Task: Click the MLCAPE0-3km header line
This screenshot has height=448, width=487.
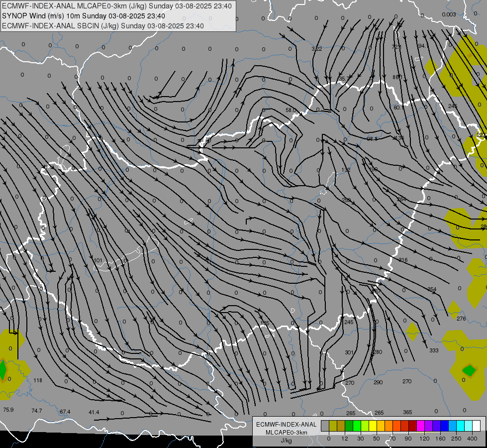Action: click(116, 6)
